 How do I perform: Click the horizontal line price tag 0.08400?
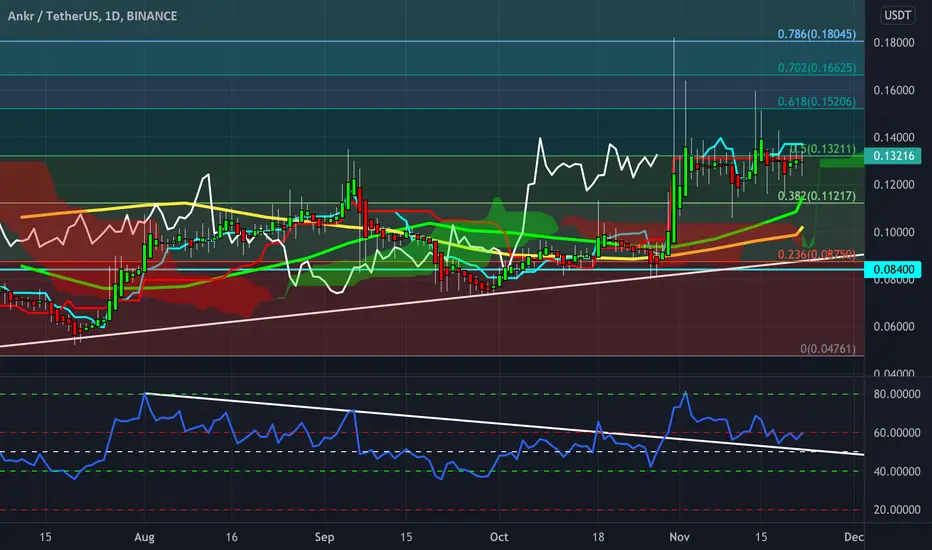click(893, 269)
